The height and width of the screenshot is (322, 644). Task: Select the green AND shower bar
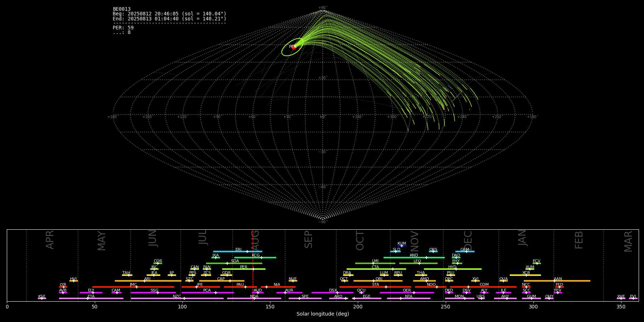tap(414, 257)
